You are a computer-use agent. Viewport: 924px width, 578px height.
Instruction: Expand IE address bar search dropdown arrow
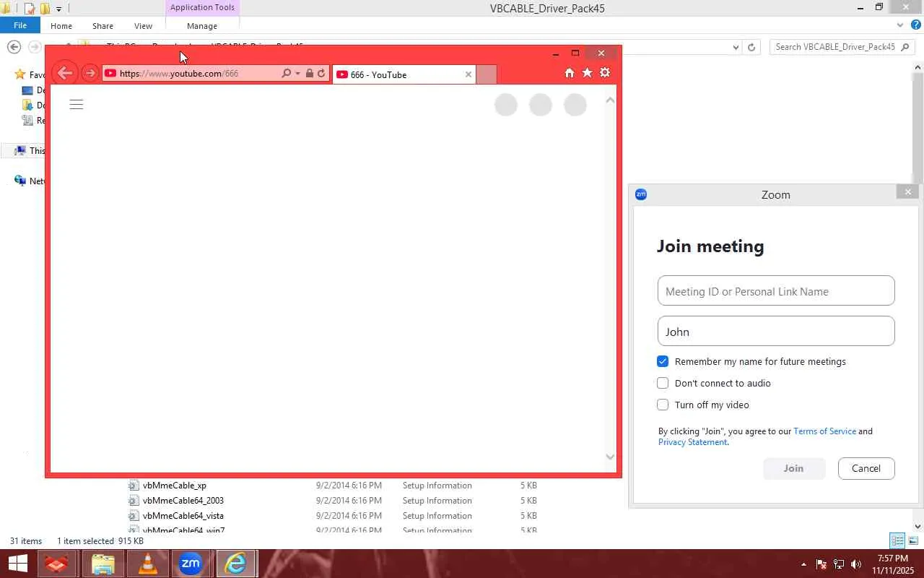[x=297, y=73]
